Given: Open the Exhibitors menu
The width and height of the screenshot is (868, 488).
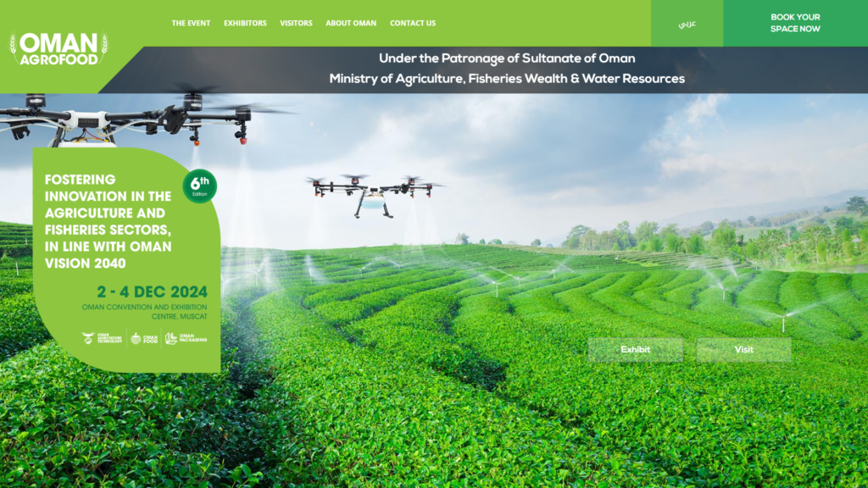Looking at the screenshot, I should tap(245, 23).
